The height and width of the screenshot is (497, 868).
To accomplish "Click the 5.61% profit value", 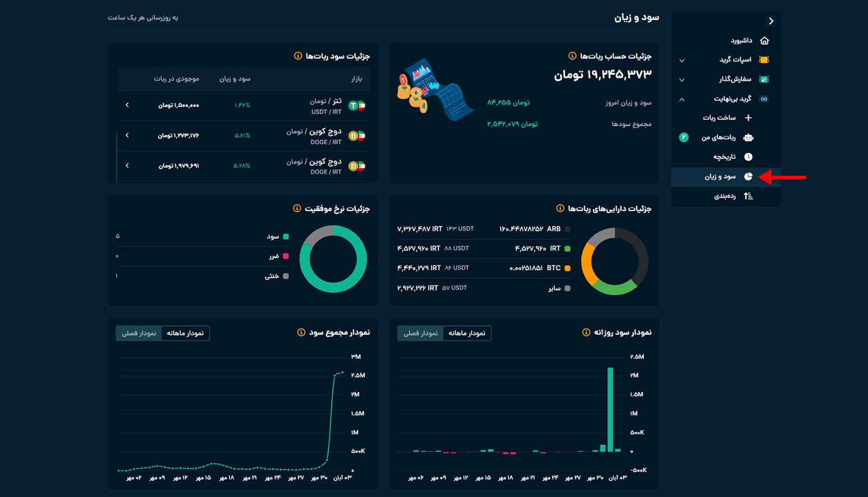I will click(x=242, y=135).
